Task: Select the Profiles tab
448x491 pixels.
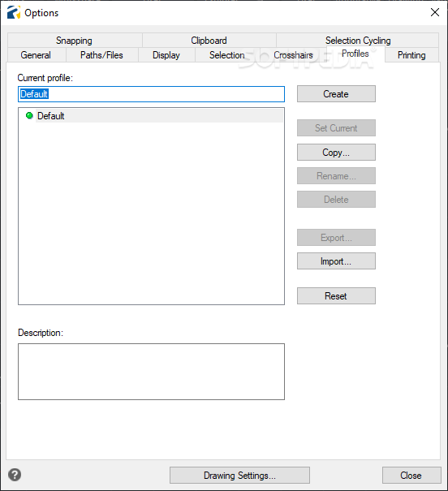Action: click(355, 54)
